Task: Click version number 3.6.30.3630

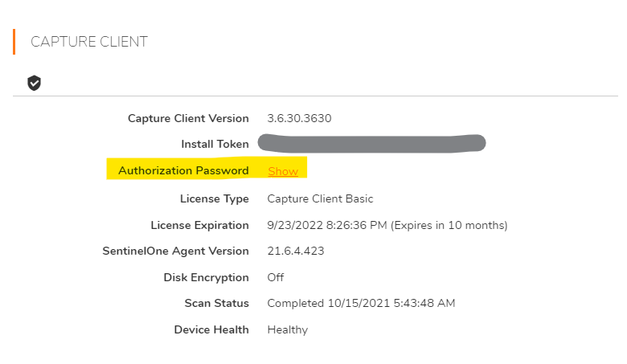Action: 299,118
